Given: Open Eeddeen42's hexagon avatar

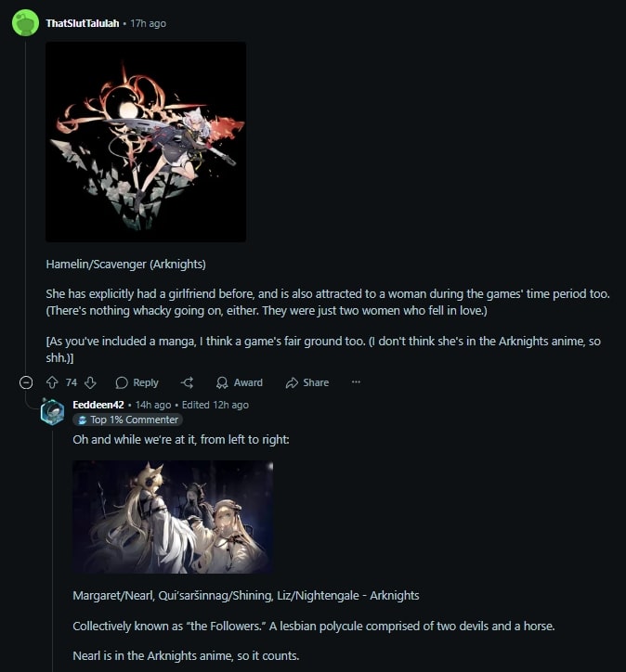Looking at the screenshot, I should [52, 412].
